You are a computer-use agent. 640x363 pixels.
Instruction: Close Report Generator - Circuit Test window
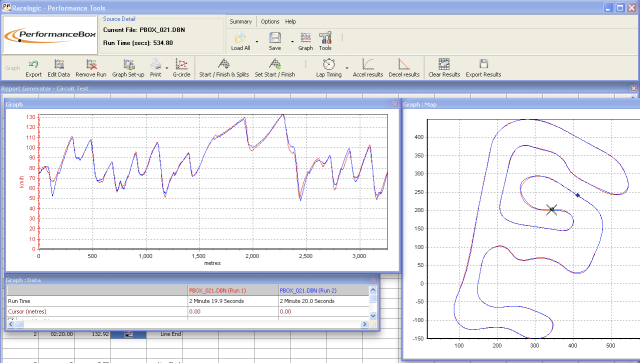633,89
